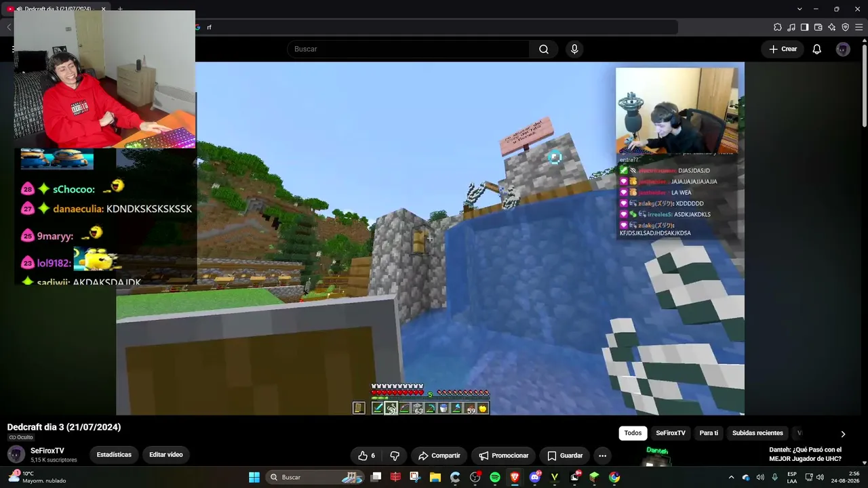Open Task View on the taskbar

(x=376, y=477)
